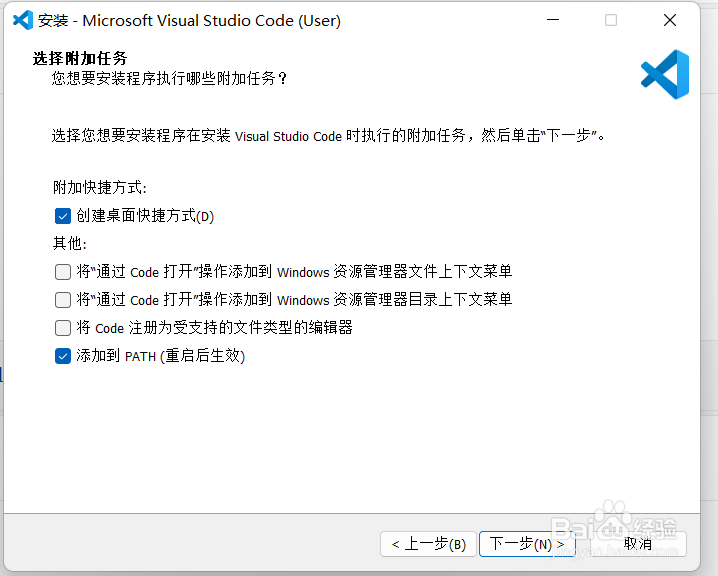Close the installer window
This screenshot has height=576, width=718.
670,20
